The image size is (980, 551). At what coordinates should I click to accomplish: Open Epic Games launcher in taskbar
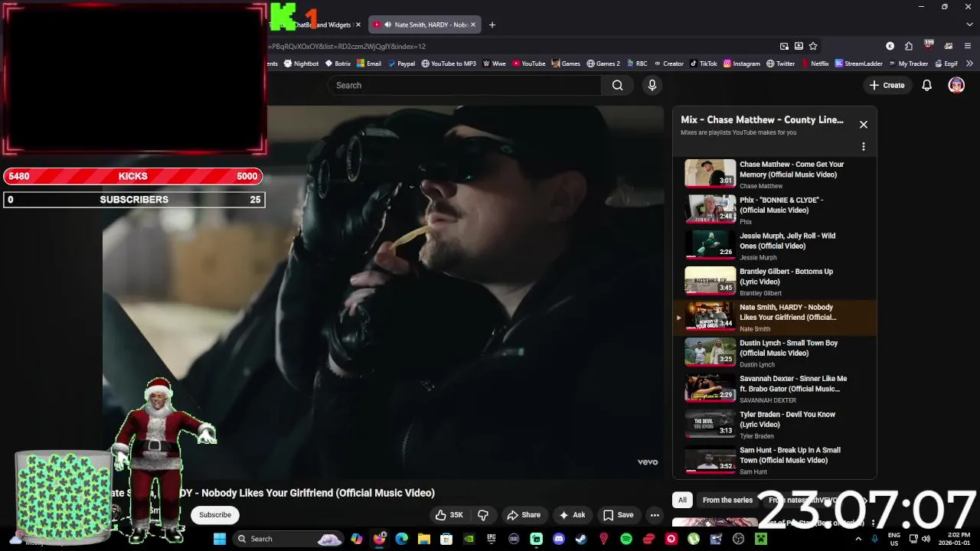492,539
